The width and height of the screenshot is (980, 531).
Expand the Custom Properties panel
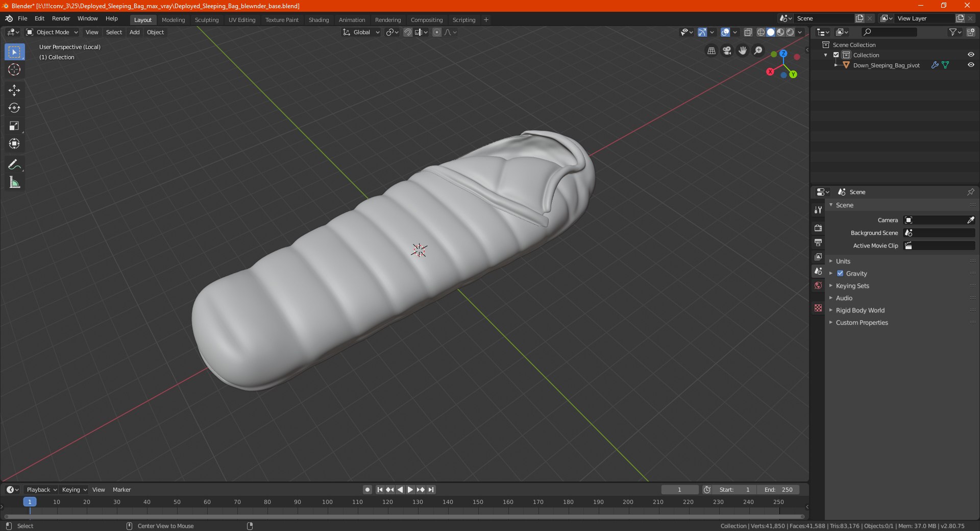[862, 323]
